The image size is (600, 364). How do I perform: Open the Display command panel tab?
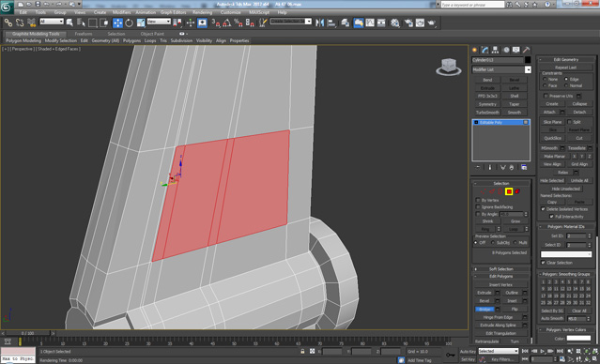point(516,50)
